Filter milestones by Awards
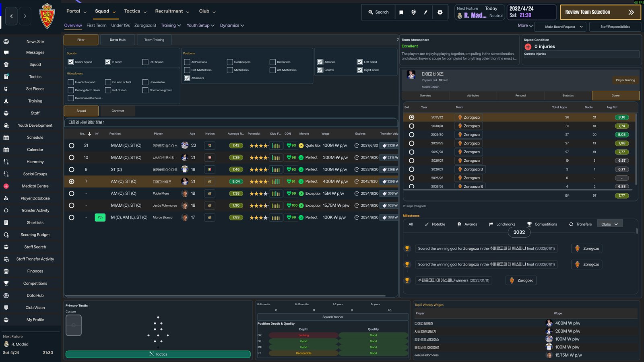The image size is (644, 362). [467, 224]
